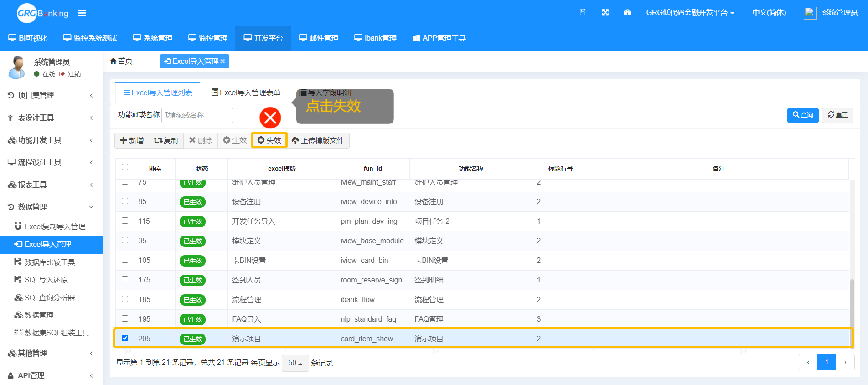868x385 pixels.
Task: Open the fullscreen expand icon
Action: tap(605, 13)
